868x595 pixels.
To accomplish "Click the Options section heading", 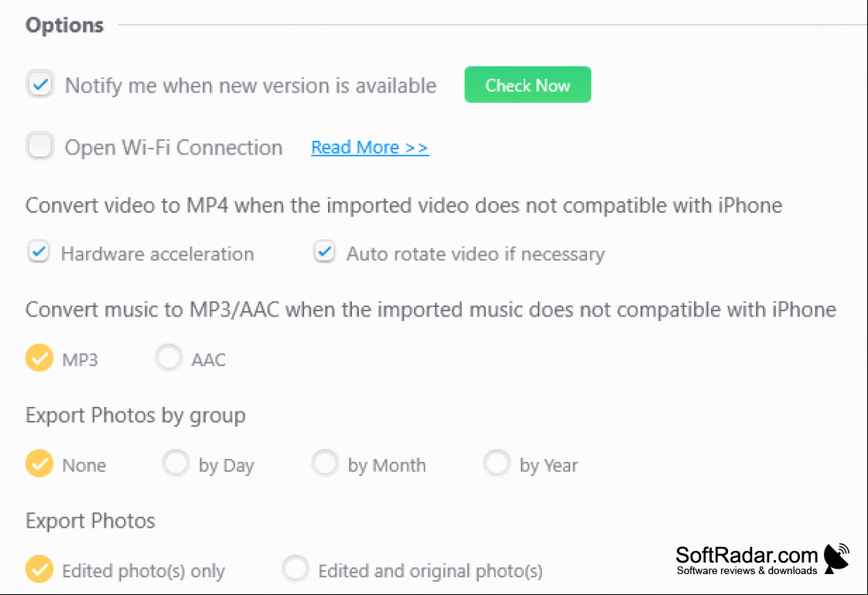I will click(65, 25).
